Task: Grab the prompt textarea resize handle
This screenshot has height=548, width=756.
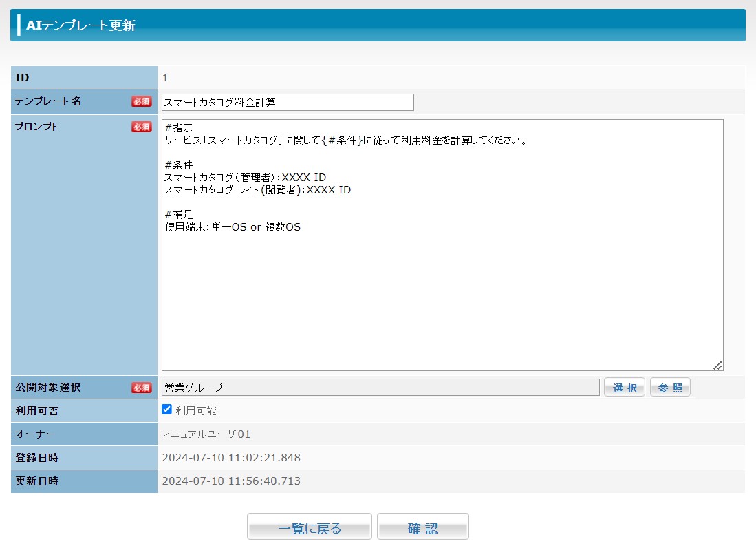Action: pos(717,366)
